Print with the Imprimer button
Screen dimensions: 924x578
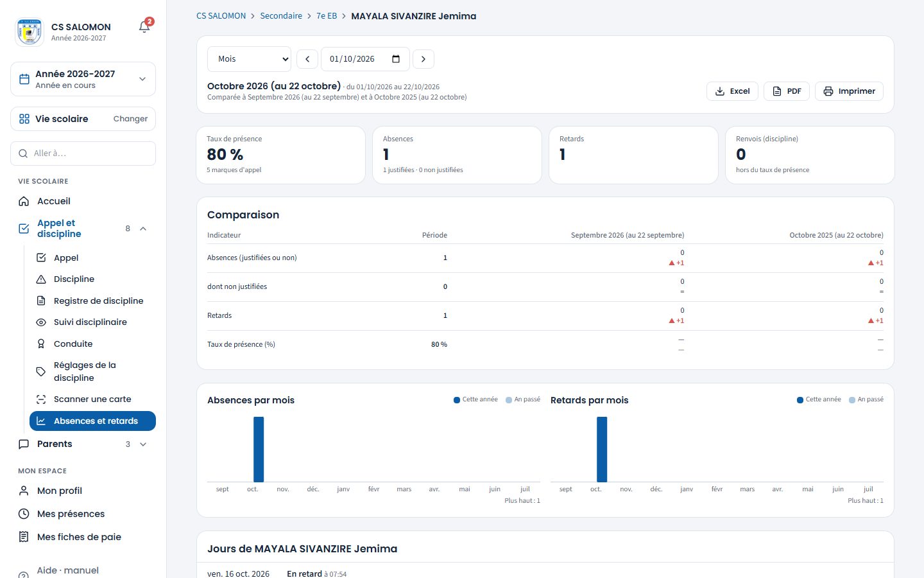click(x=849, y=91)
